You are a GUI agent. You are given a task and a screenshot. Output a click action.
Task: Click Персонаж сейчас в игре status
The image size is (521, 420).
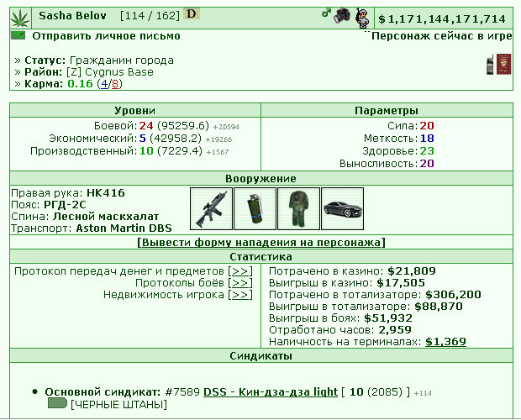[441, 36]
